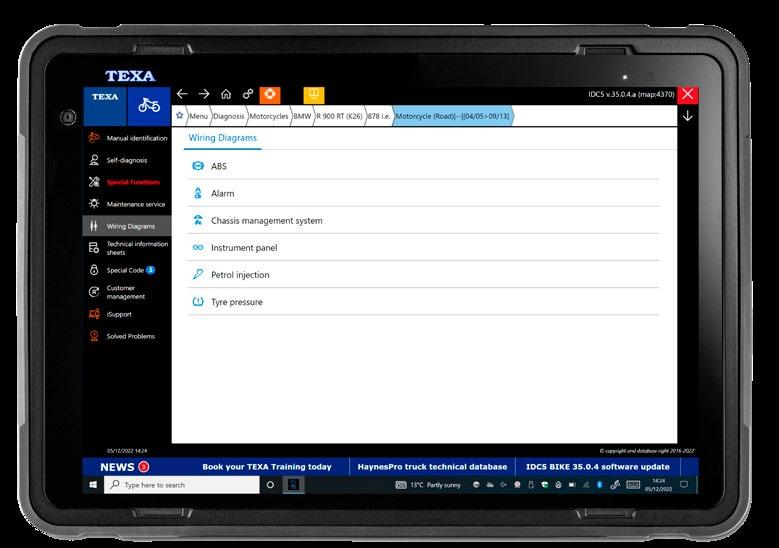Open IDC5 BIKE 35.0.4 software update news
Screen dimensions: 779x548
[598, 467]
